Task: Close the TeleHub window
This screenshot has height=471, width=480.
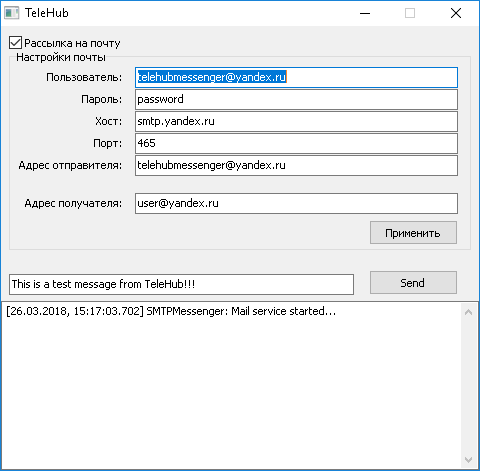Action: (x=456, y=13)
